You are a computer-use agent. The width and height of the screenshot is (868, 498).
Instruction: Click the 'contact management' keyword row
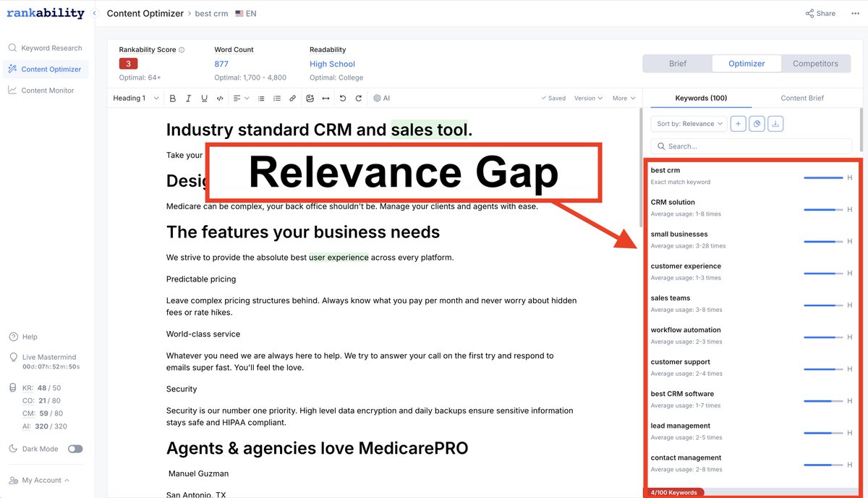tap(752, 463)
